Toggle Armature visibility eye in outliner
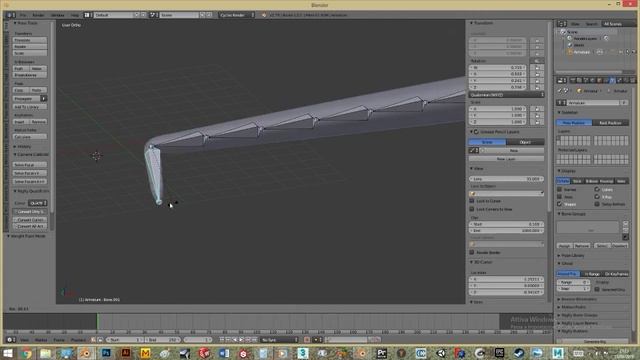Viewport: 640px width, 360px height. [621, 52]
